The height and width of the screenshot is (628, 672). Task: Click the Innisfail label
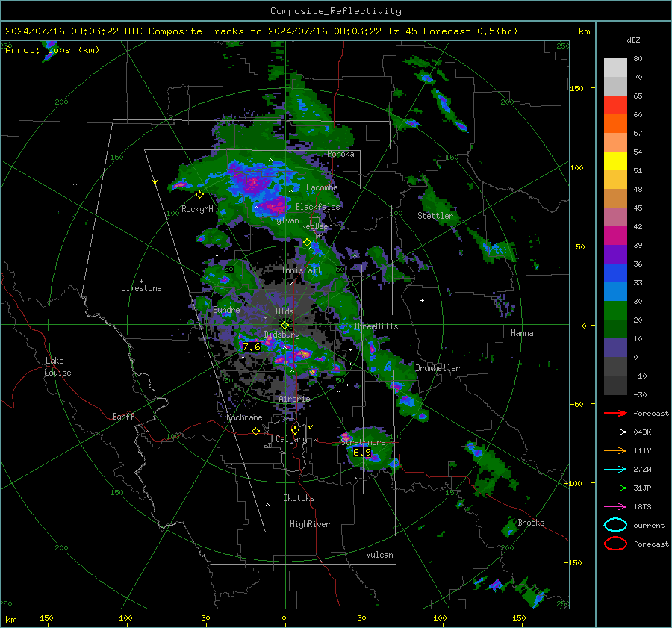(x=301, y=270)
